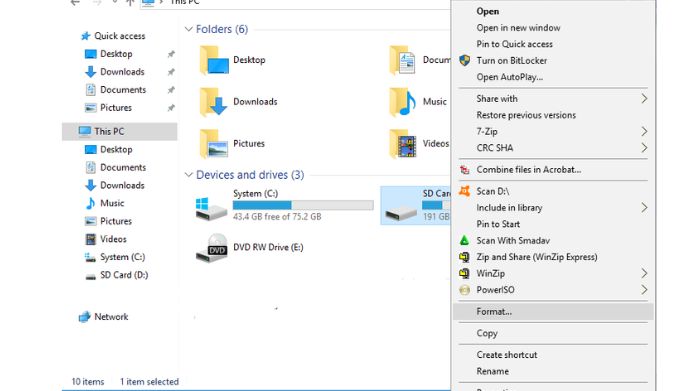696x391 pixels.
Task: Click the '1 item selected' status text
Action: point(149,382)
